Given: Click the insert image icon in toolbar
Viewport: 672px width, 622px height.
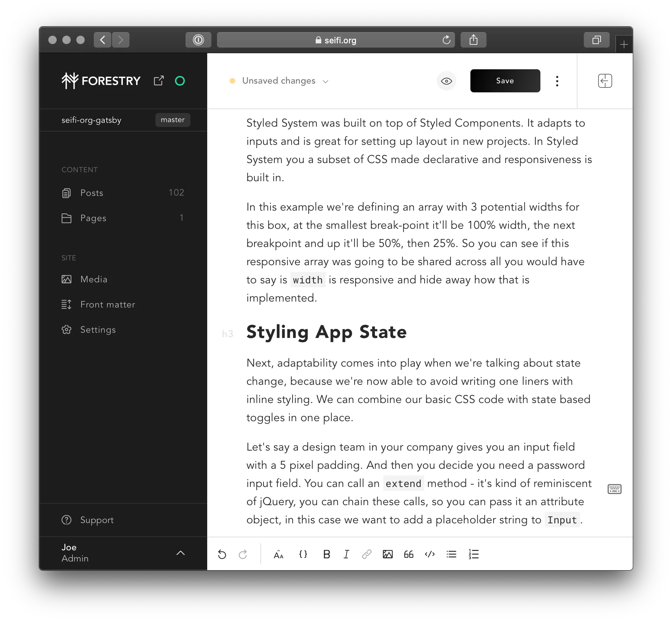Looking at the screenshot, I should tap(387, 554).
